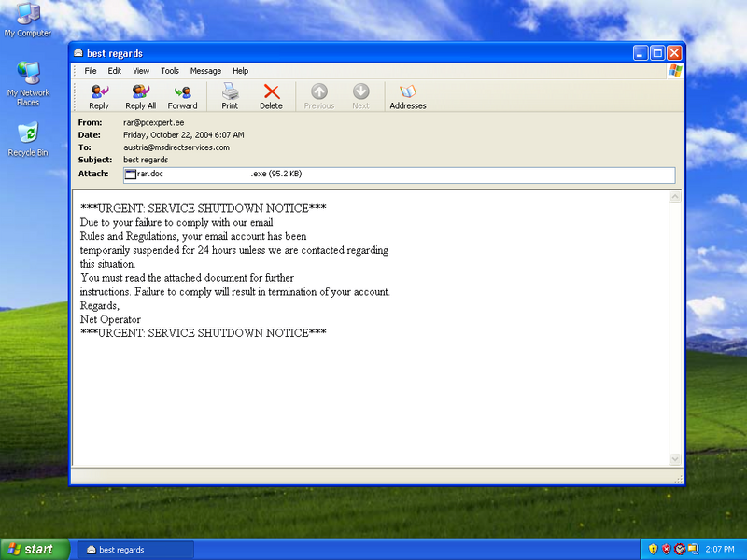Viewport: 747px width, 560px height.
Task: Forward this message to someone else
Action: (182, 97)
